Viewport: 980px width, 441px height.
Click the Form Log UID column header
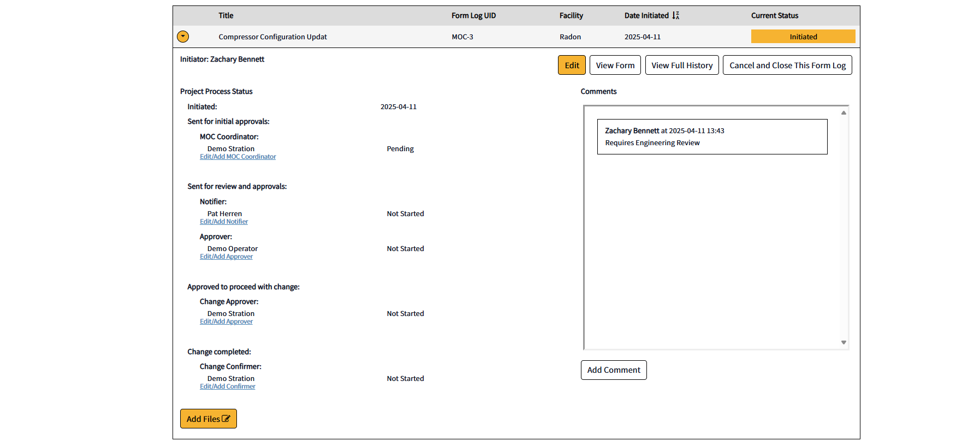pyautogui.click(x=473, y=15)
